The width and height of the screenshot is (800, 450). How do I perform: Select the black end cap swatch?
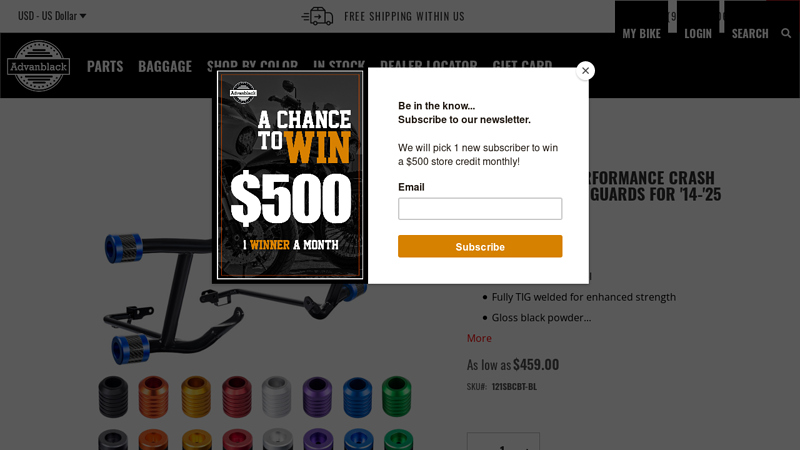[113, 397]
